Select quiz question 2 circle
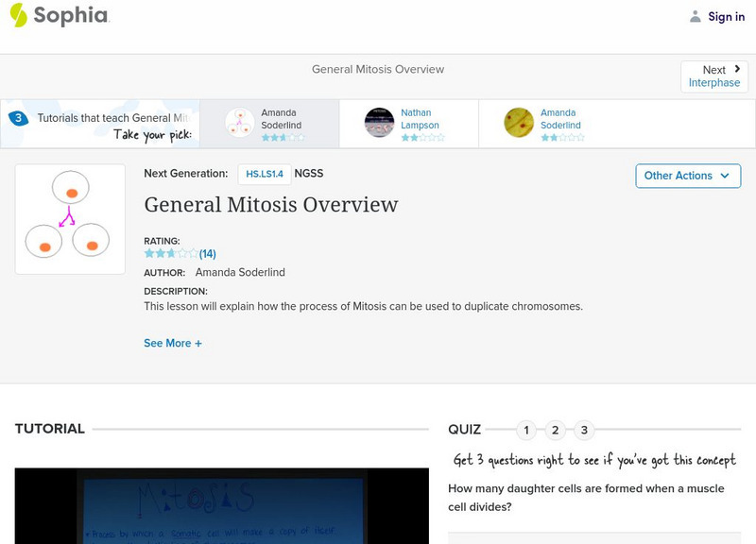 pos(555,430)
